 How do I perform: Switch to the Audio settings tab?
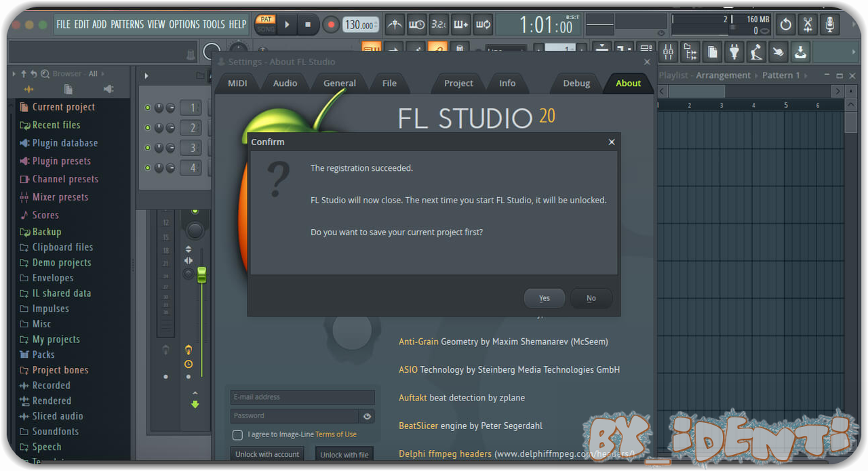[x=285, y=83]
